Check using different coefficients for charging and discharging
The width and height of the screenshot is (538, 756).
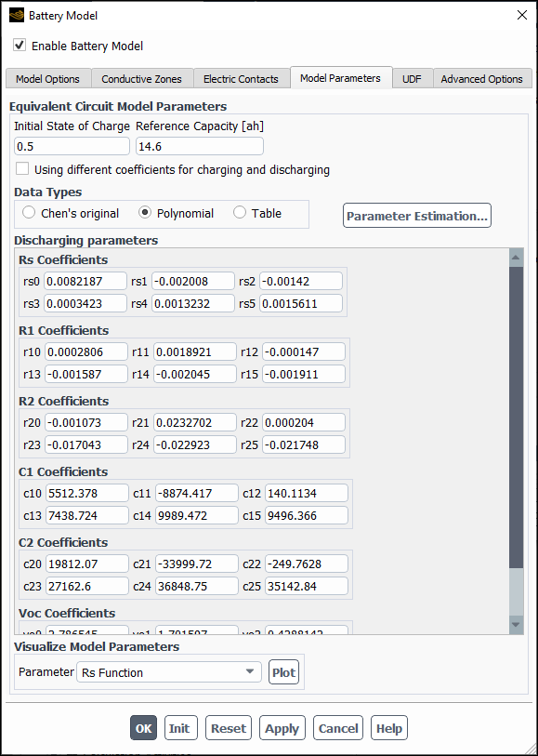tap(22, 169)
